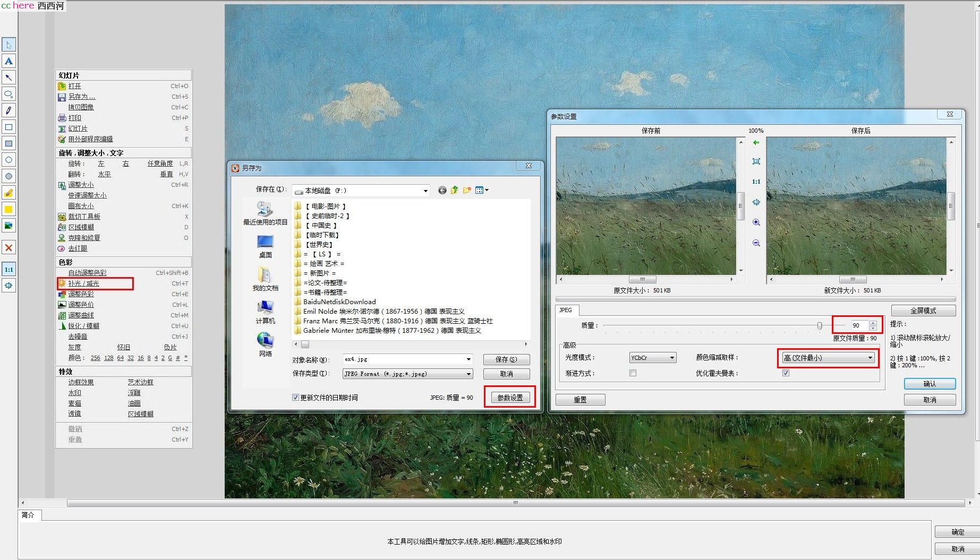Click 打开 in the menu panel

(74, 86)
